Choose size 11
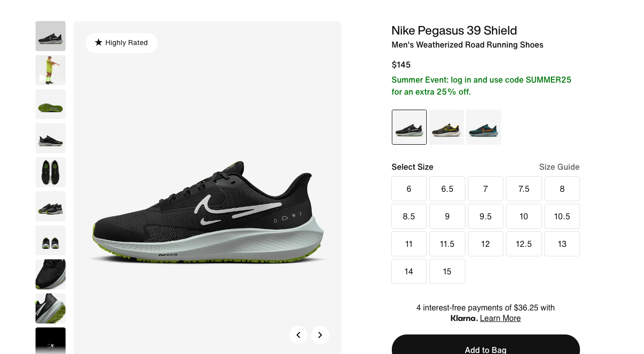644x354 pixels. click(x=409, y=244)
